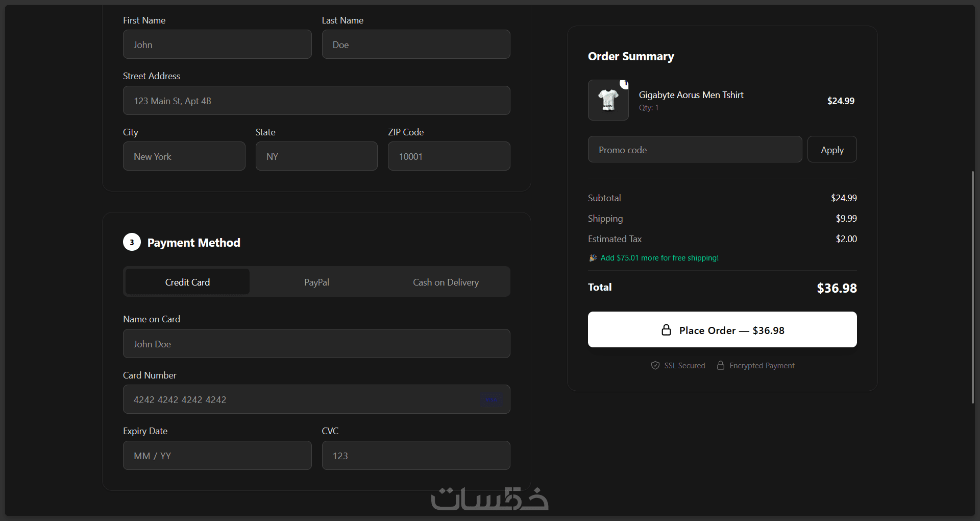
Task: Focus the Promo code field
Action: coord(695,150)
